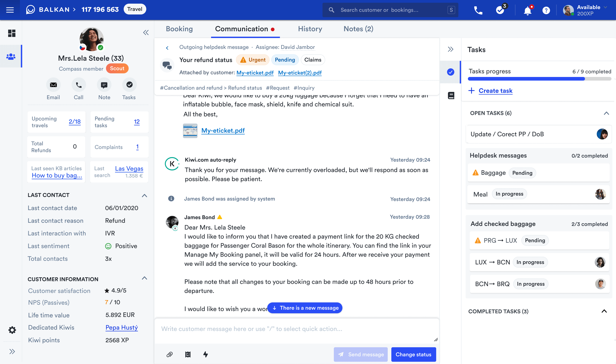This screenshot has height=364, width=616.
Task: Open the My-eticket.pdf thumbnail in message
Action: (190, 130)
